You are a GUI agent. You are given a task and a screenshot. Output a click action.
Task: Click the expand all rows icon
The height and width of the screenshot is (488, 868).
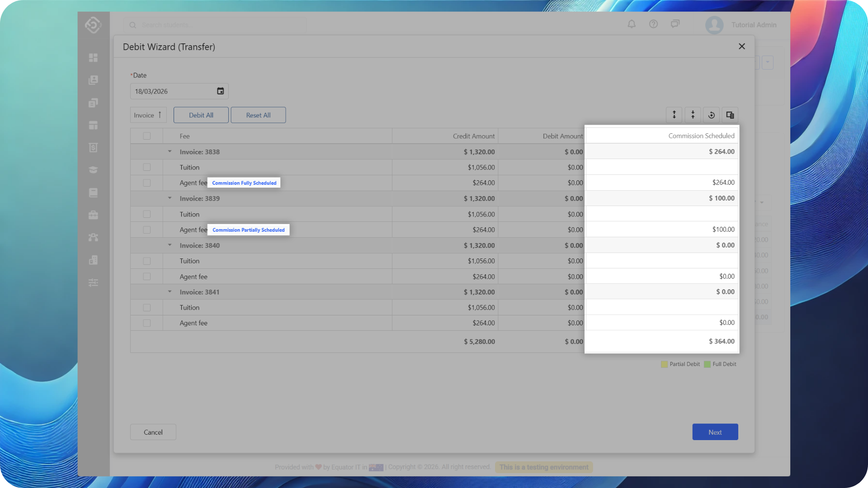coord(674,115)
